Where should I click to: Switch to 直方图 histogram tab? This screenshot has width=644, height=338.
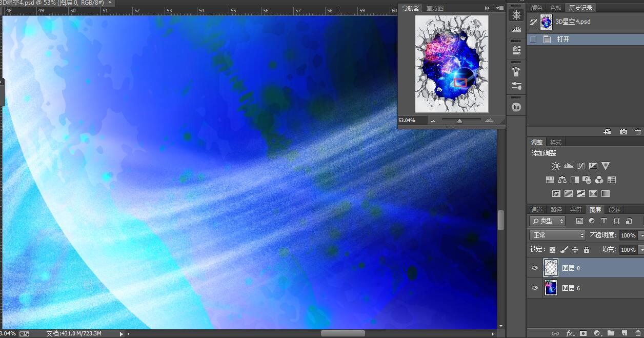(435, 8)
